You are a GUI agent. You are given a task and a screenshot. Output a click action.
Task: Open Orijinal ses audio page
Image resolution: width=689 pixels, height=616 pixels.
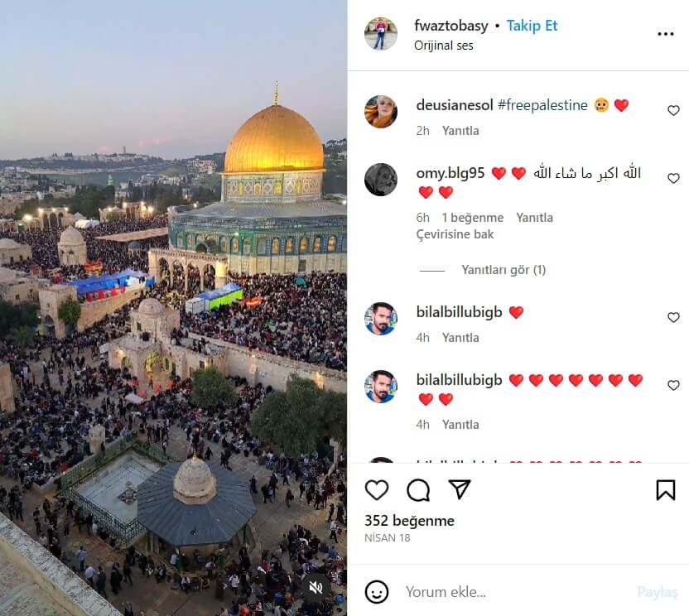tap(443, 46)
